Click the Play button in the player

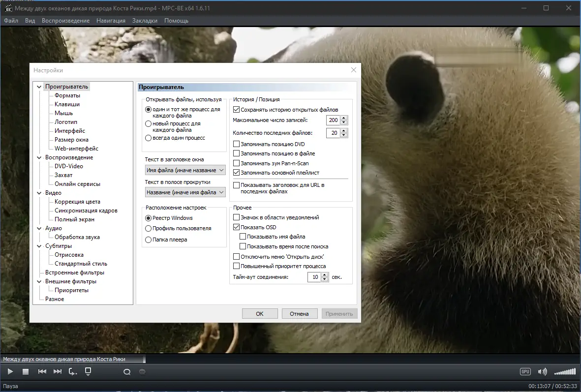point(10,372)
